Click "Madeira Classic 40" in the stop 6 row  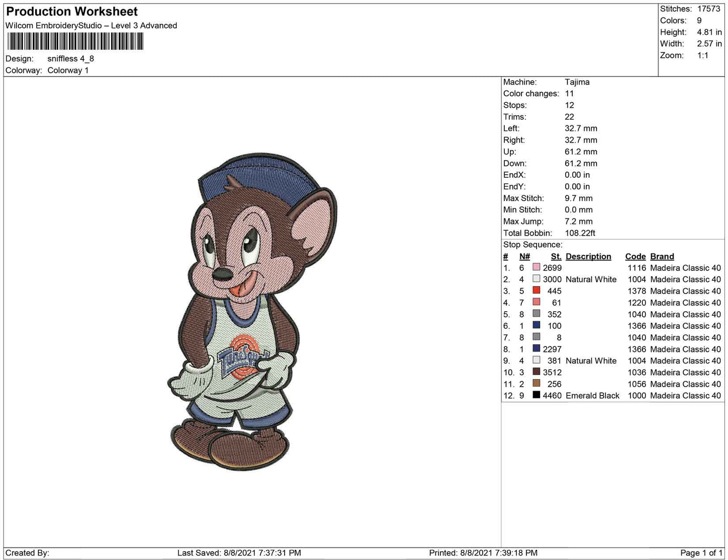coord(686,326)
